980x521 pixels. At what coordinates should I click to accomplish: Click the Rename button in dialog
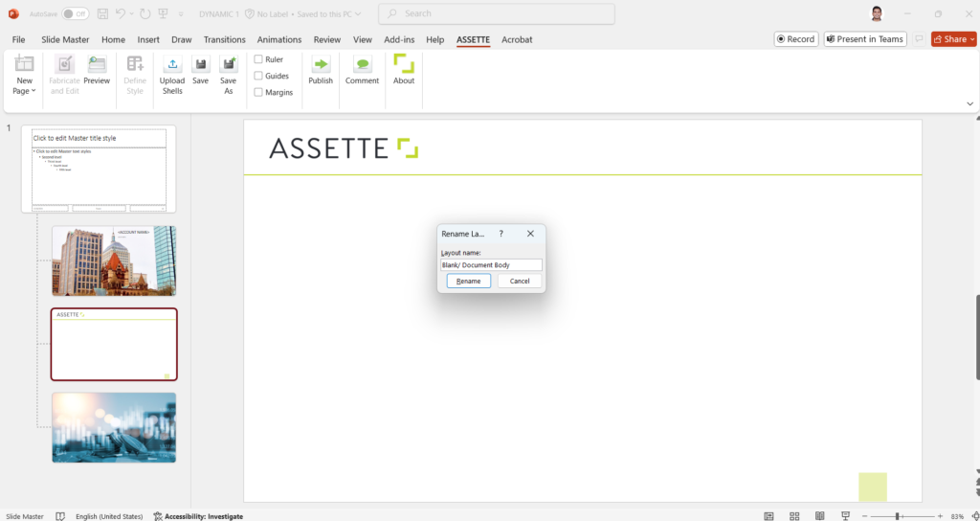(469, 281)
